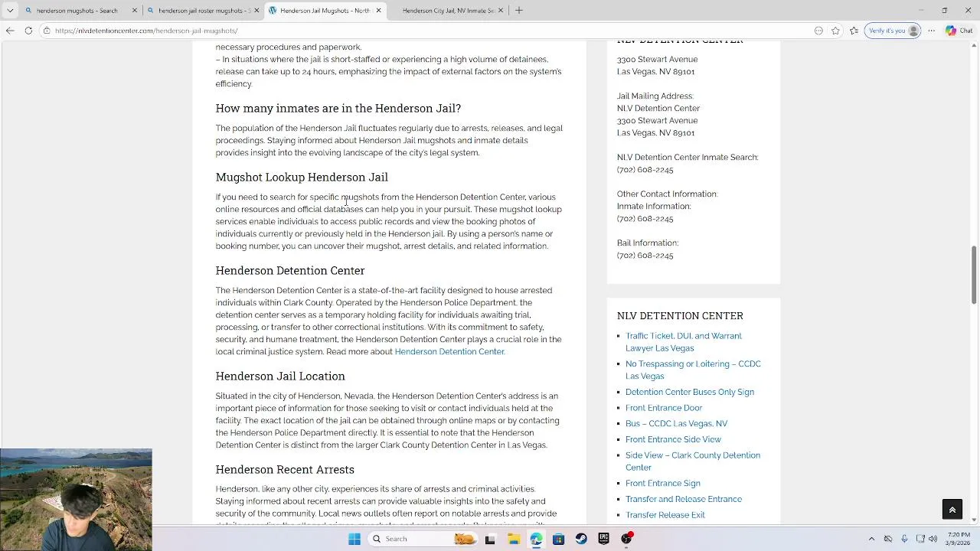Click the page vertical scrollbar thumb
Screen dimensions: 980x551
(x=974, y=275)
